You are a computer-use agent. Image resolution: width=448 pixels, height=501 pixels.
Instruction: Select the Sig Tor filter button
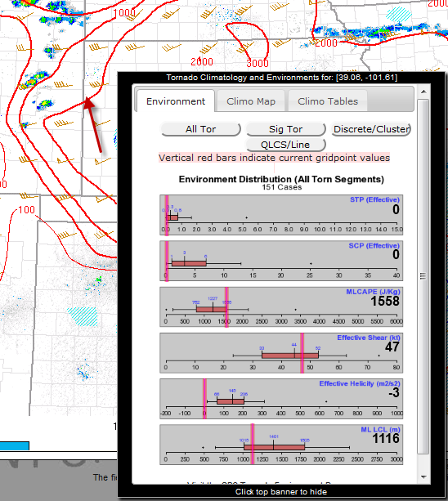(x=285, y=129)
